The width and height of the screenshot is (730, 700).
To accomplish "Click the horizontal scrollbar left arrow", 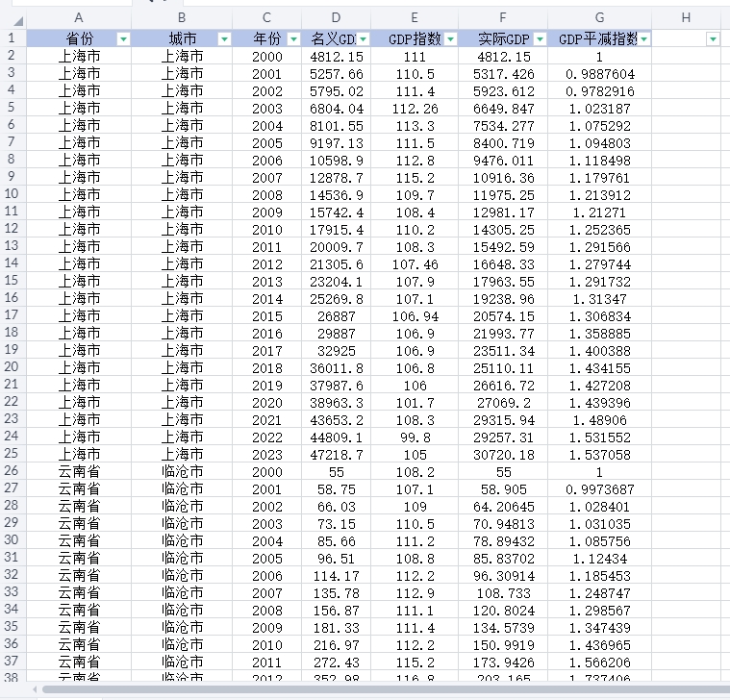I will (35, 689).
